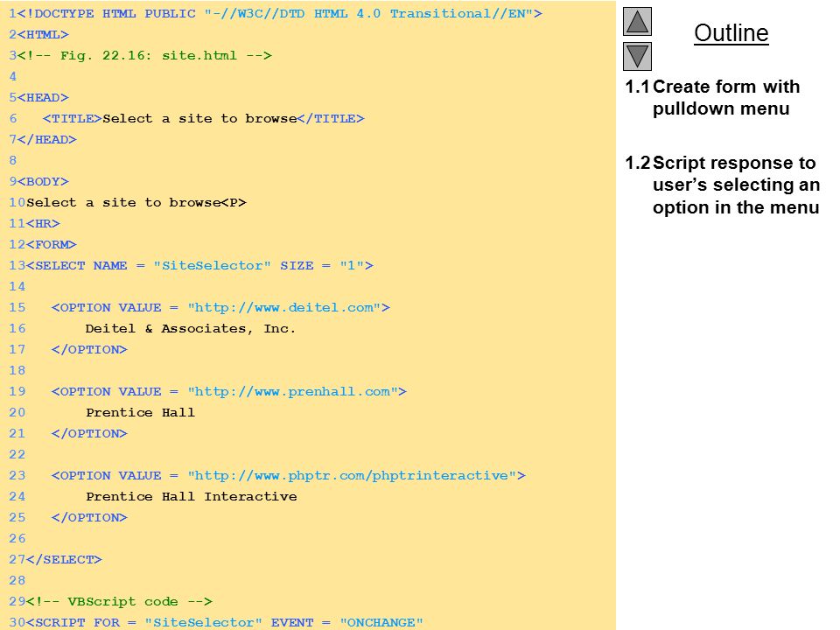The height and width of the screenshot is (630, 840).
Task: Open the Outline heading link
Action: [x=731, y=33]
